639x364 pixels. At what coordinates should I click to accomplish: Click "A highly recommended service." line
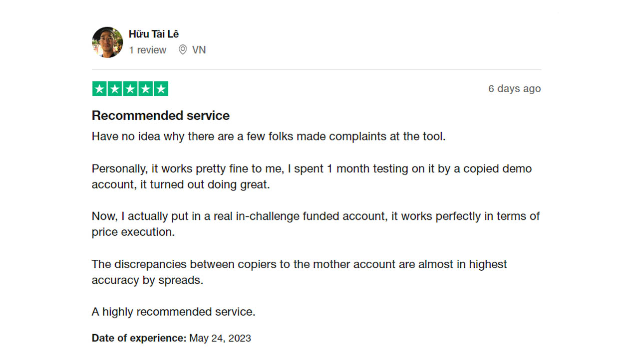click(173, 312)
